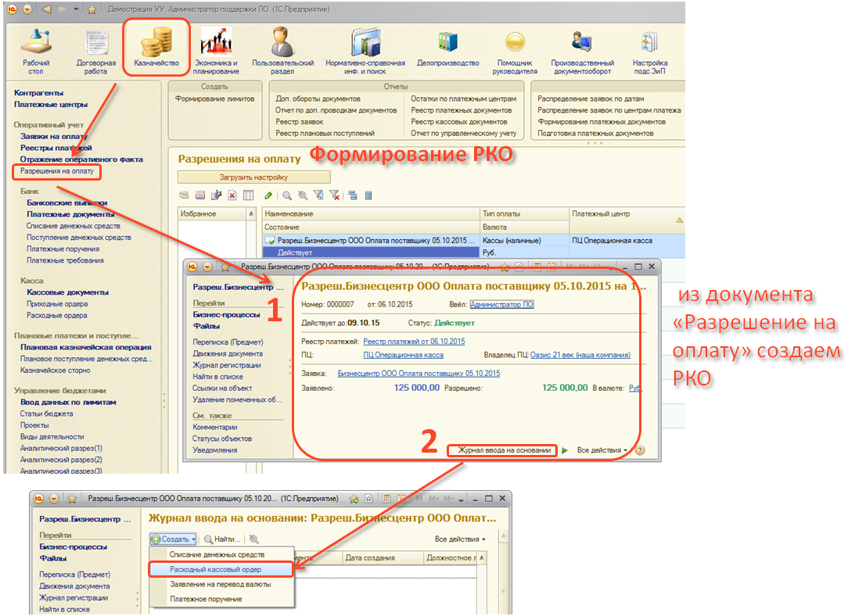Screen dimensions: 848x616
Task: Click the Наименование column header
Action: click(289, 213)
